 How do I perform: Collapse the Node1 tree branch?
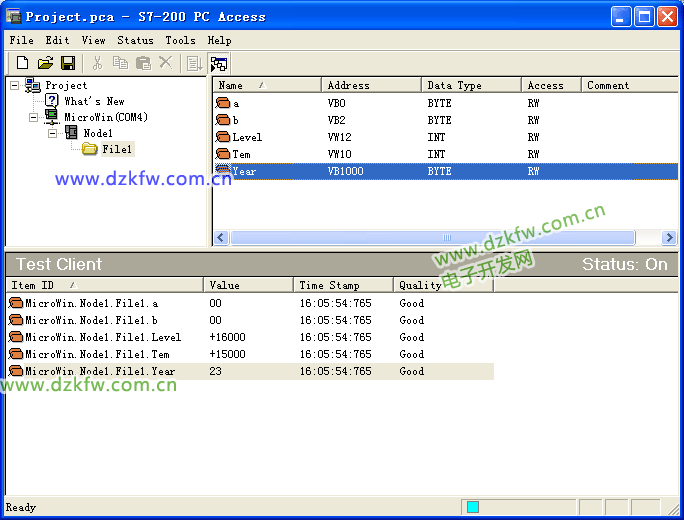click(53, 133)
